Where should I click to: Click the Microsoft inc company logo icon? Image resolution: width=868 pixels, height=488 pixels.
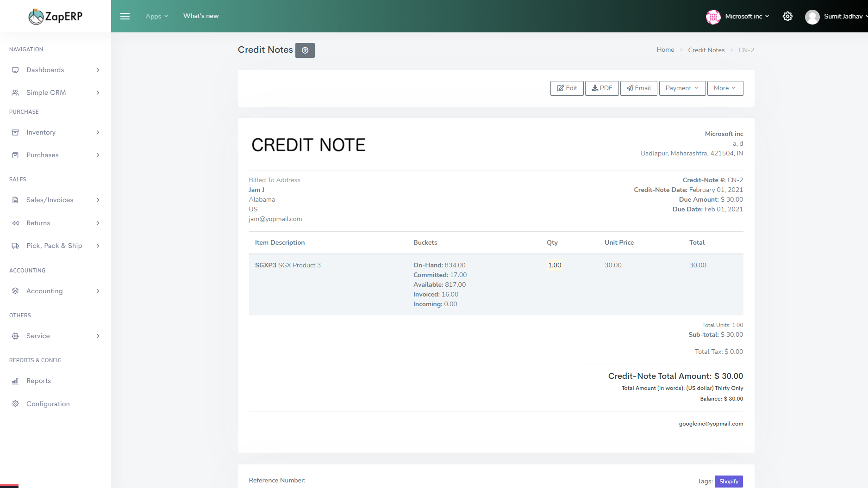(713, 17)
